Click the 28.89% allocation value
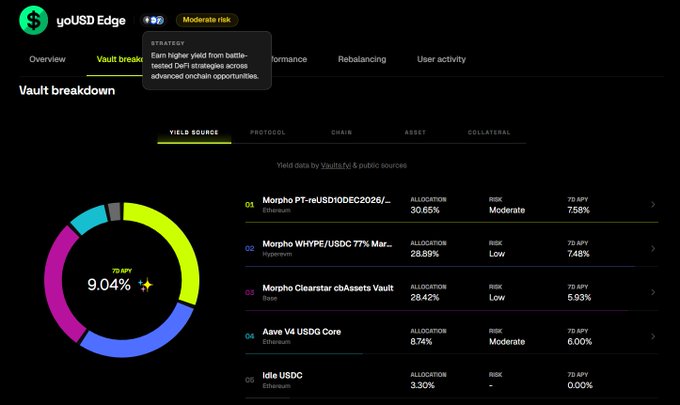The image size is (680, 405). coord(425,254)
